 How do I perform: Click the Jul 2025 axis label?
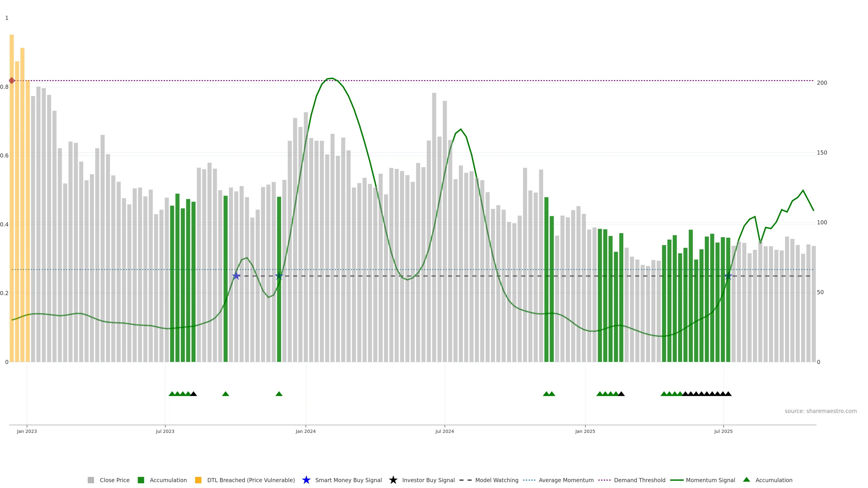coord(723,432)
